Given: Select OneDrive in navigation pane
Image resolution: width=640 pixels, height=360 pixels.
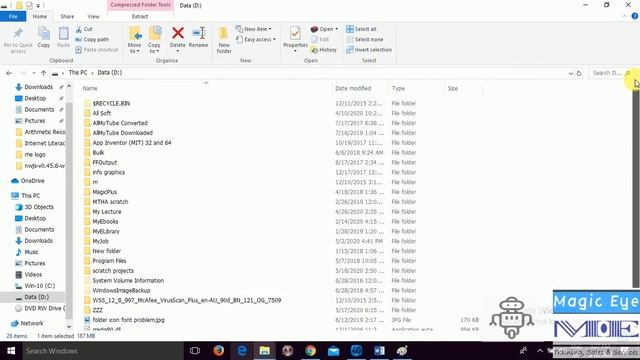Looking at the screenshot, I should click(x=32, y=181).
